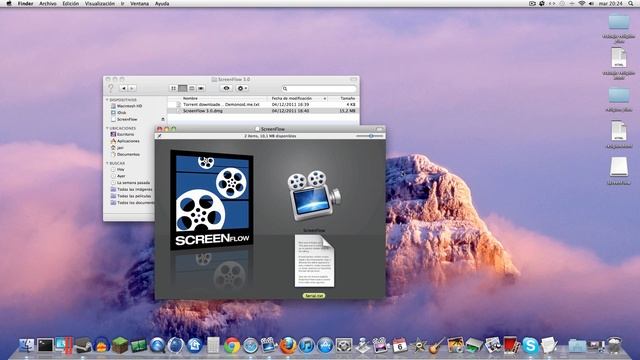Collapse the Dispositivos sidebar section
This screenshot has width=640, height=360.
point(107,100)
